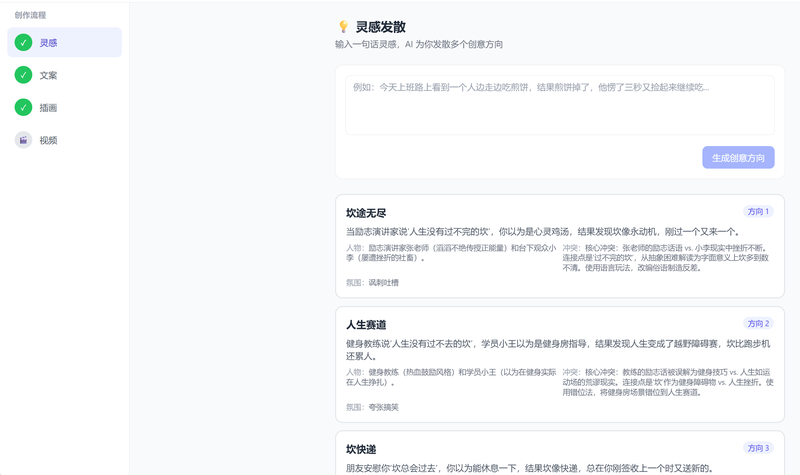Click 人生赛道 description about 健身教练

tap(558, 350)
